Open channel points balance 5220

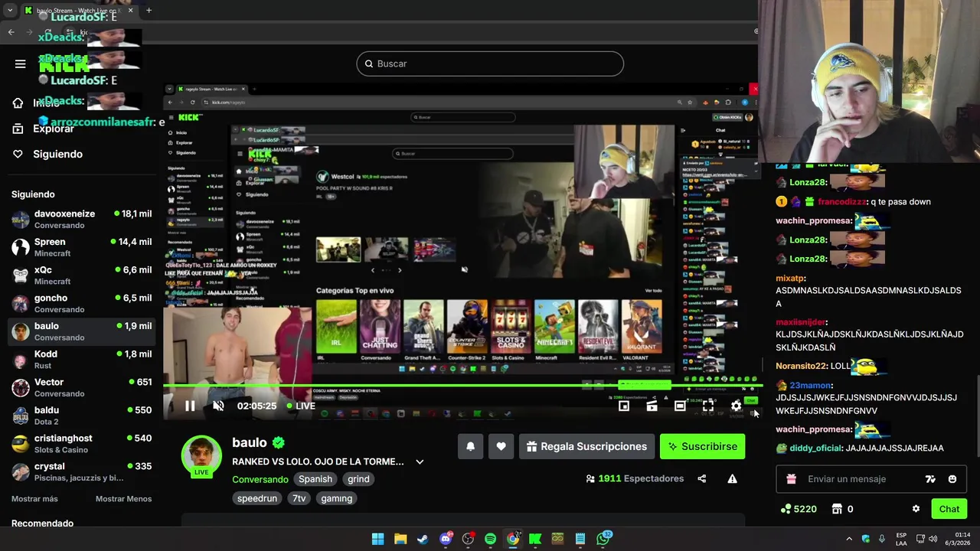pos(798,509)
